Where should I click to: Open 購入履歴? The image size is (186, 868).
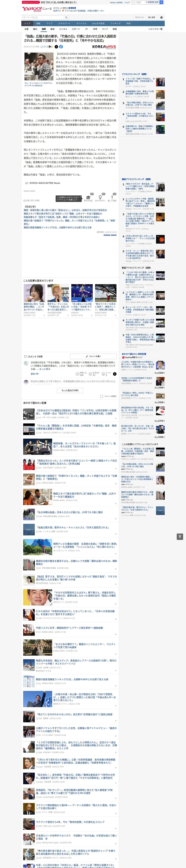coord(152,18)
